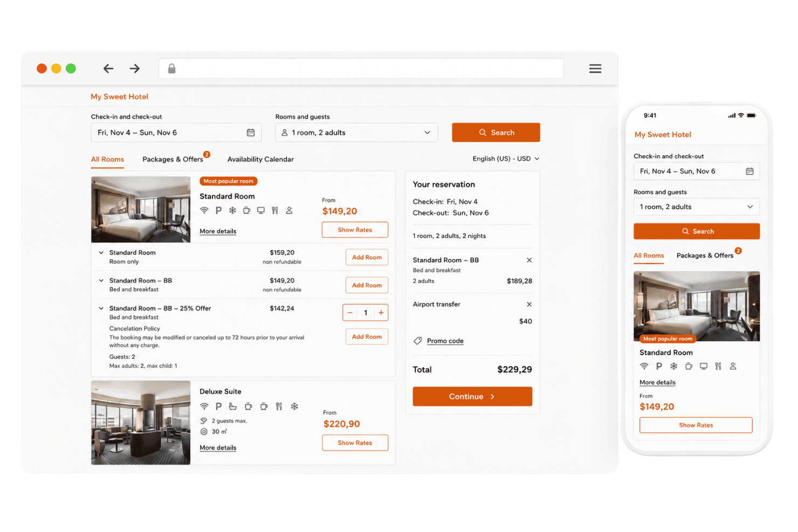798x532 pixels.
Task: Click the desktop check-in and check-out date field
Action: 176,133
